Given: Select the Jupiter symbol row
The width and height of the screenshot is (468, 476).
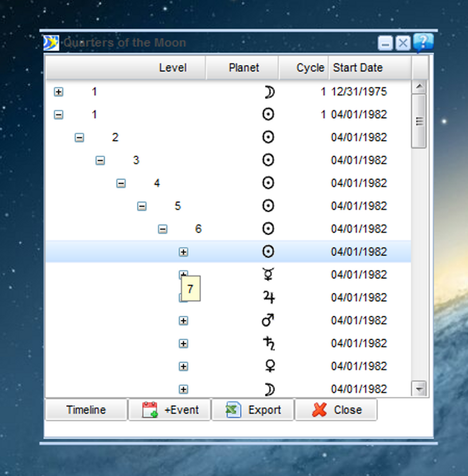Looking at the screenshot, I should point(268,298).
